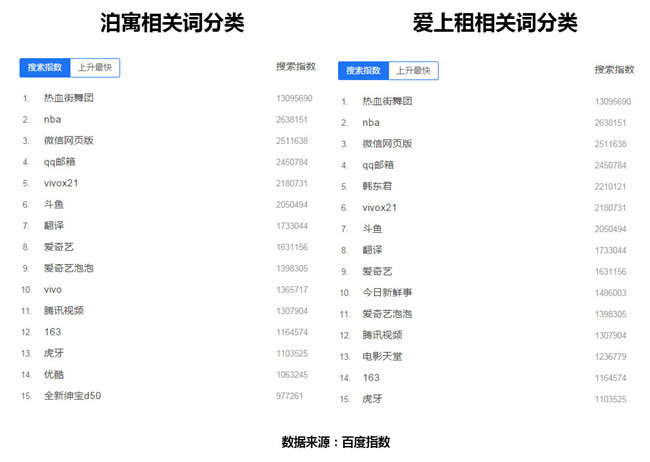Viewport: 650px width, 462px height.
Task: Click index value 1365717
Action: point(292,290)
